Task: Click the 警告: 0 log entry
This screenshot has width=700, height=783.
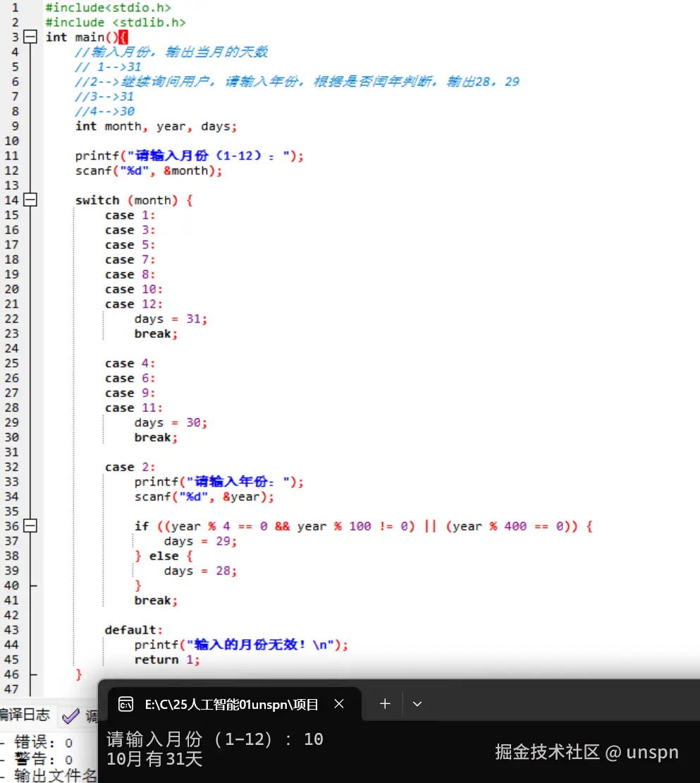Action: click(44, 760)
